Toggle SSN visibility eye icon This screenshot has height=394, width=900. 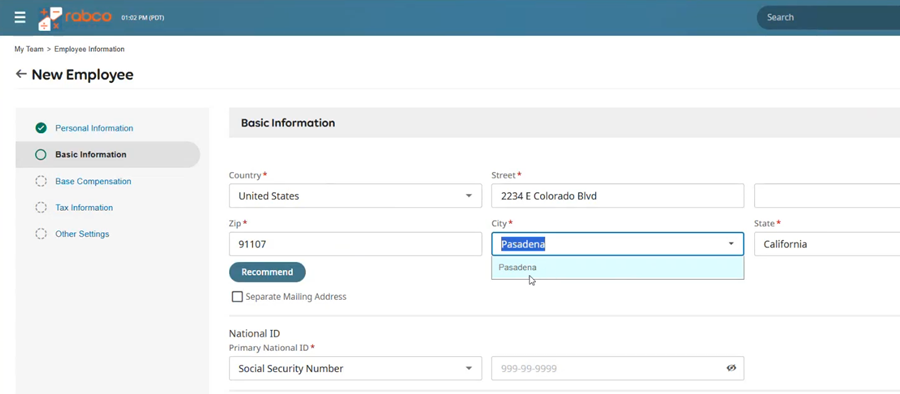(x=731, y=368)
